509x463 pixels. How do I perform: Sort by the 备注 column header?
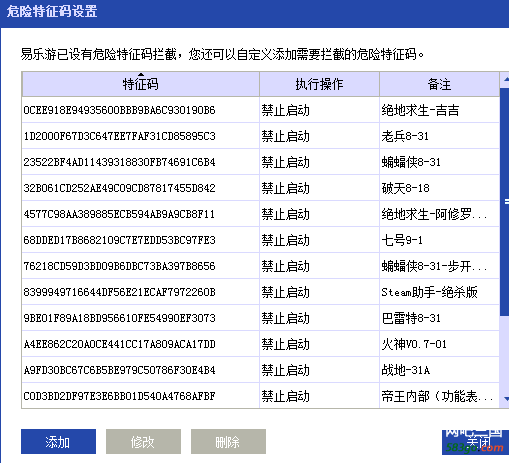click(x=439, y=84)
